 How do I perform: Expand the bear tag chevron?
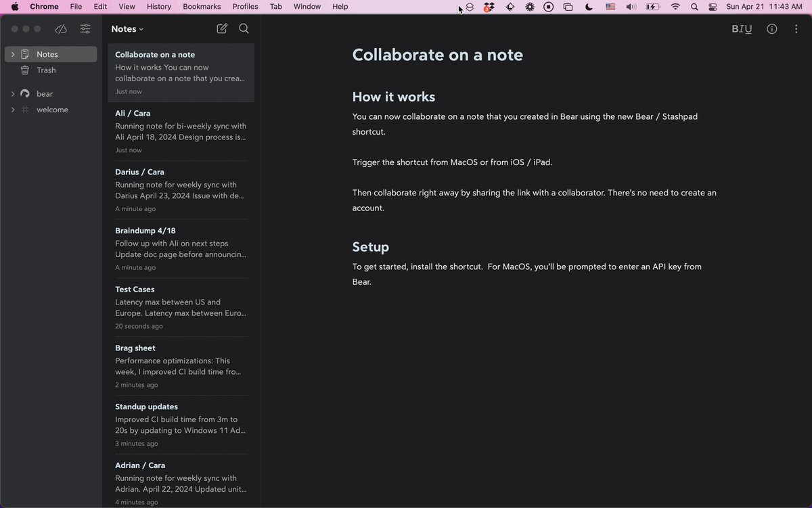tap(13, 94)
